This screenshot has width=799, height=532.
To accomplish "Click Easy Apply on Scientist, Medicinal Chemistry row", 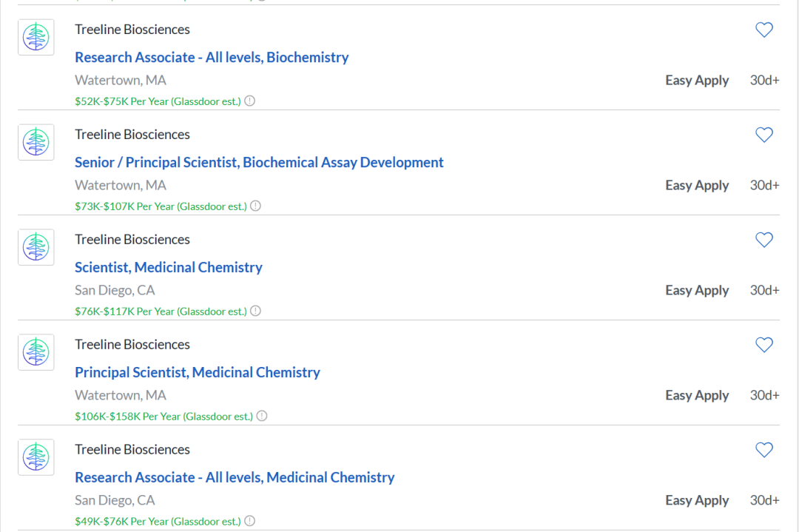I will [697, 291].
